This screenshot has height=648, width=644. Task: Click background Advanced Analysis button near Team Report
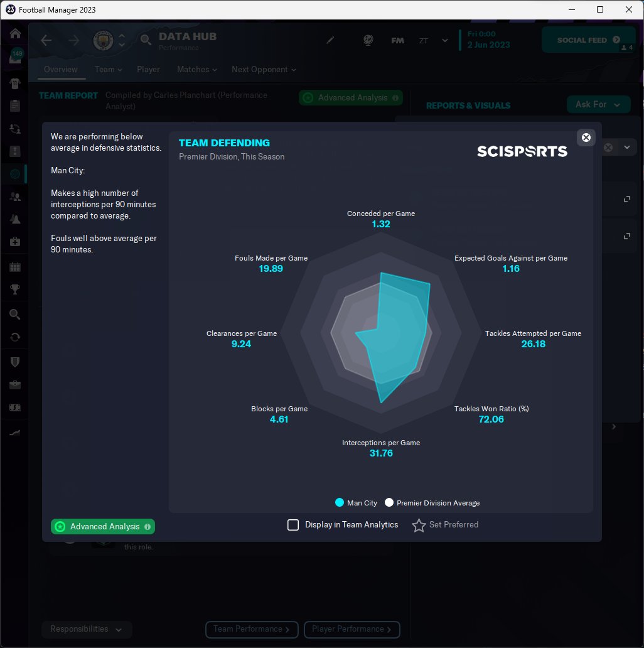[351, 98]
